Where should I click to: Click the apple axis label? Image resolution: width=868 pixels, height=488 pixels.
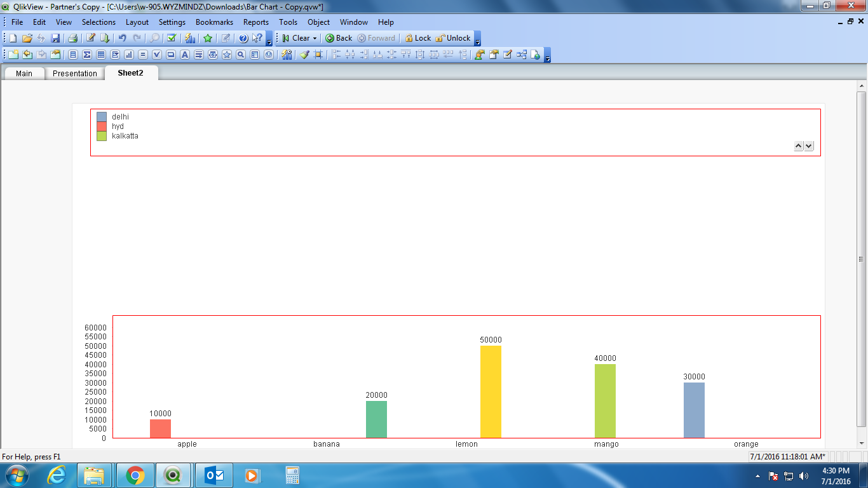[187, 444]
